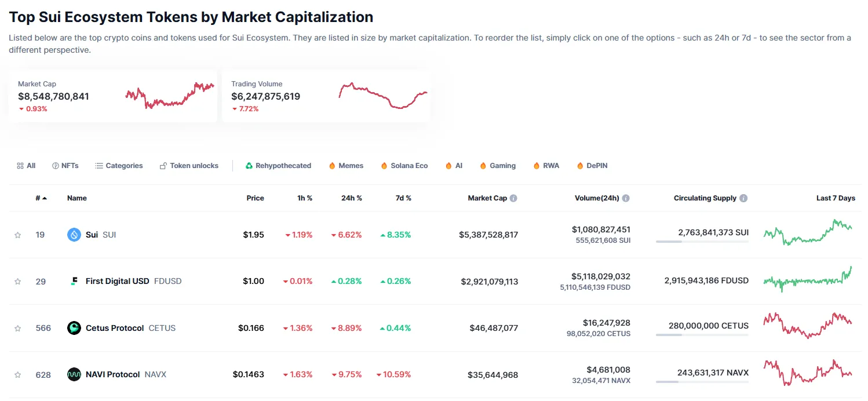
Task: Open the Volume(24h) info tooltip icon
Action: (626, 198)
